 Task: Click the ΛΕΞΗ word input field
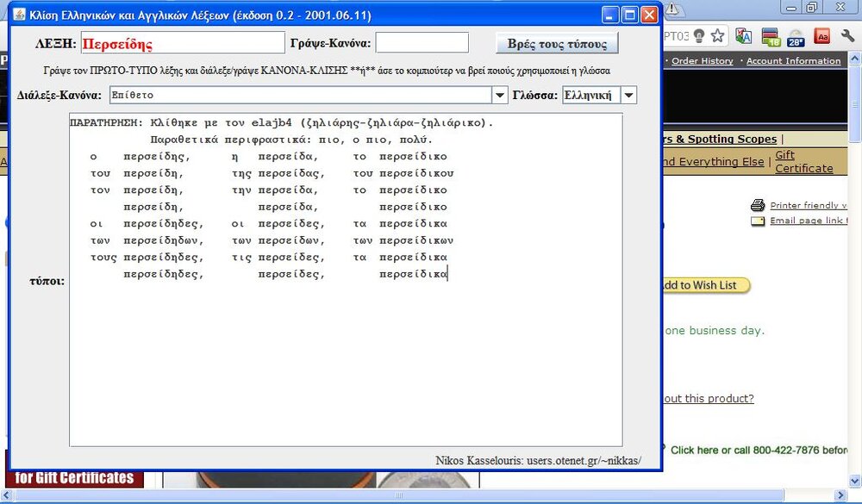coord(182,43)
